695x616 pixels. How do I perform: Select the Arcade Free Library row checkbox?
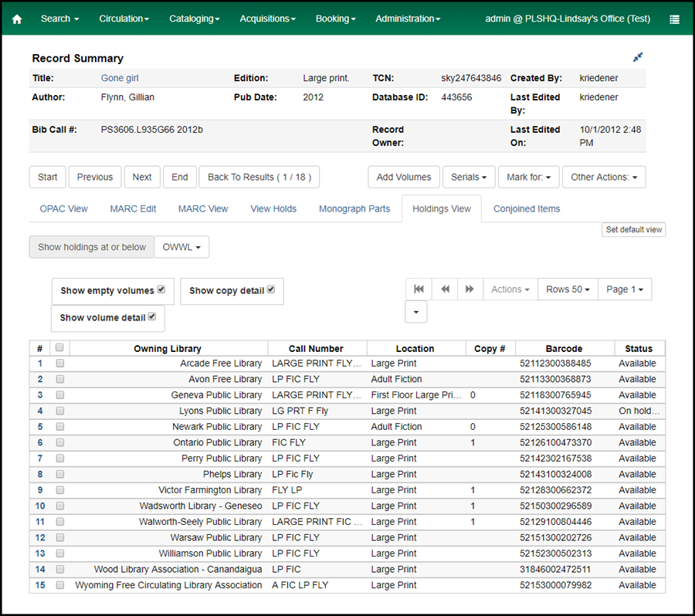point(60,364)
